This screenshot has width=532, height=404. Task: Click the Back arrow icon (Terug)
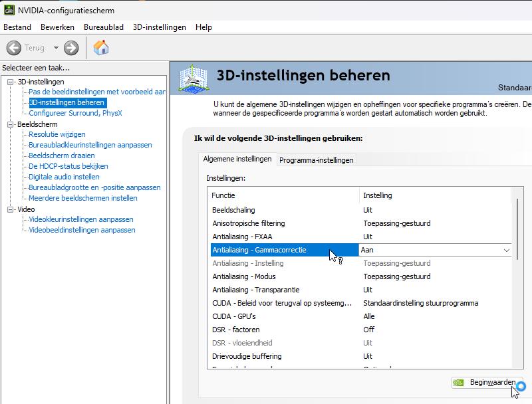click(14, 48)
